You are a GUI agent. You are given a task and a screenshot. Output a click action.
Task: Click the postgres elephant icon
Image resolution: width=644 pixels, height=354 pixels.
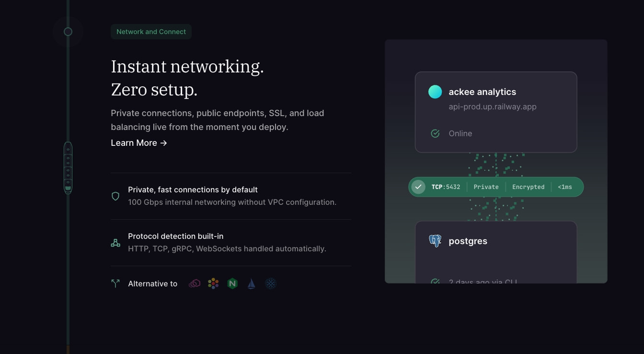pyautogui.click(x=435, y=241)
